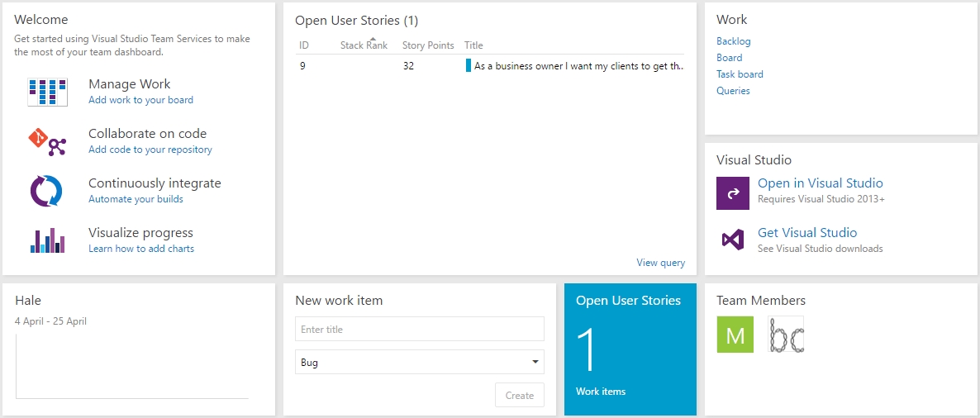
Task: Open the bc team member avatar
Action: [787, 335]
